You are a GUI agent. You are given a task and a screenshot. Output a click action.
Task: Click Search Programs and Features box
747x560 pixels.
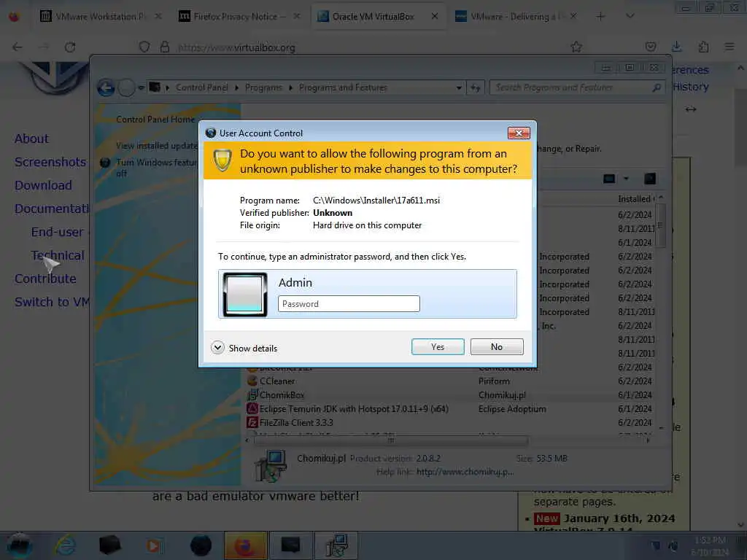pyautogui.click(x=570, y=87)
